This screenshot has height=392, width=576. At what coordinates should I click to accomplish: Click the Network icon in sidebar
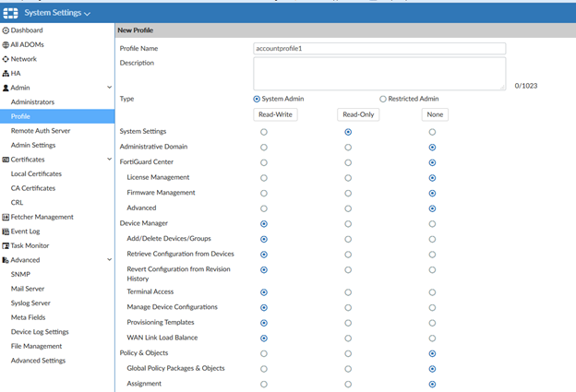(x=6, y=59)
